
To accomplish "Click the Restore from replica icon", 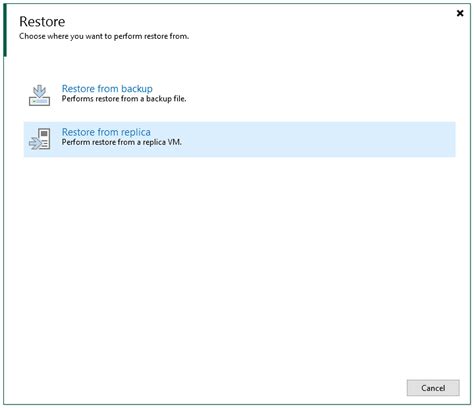I will (x=39, y=139).
